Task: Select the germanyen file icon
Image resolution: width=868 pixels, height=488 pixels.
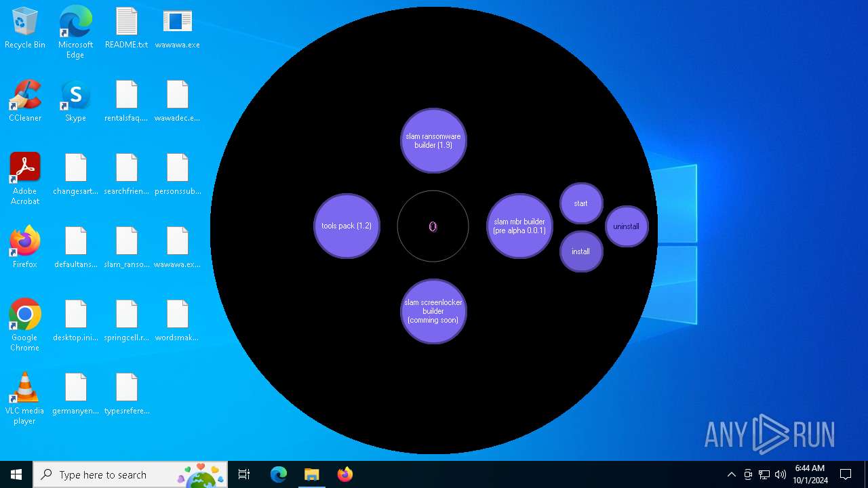Action: pyautogui.click(x=75, y=394)
